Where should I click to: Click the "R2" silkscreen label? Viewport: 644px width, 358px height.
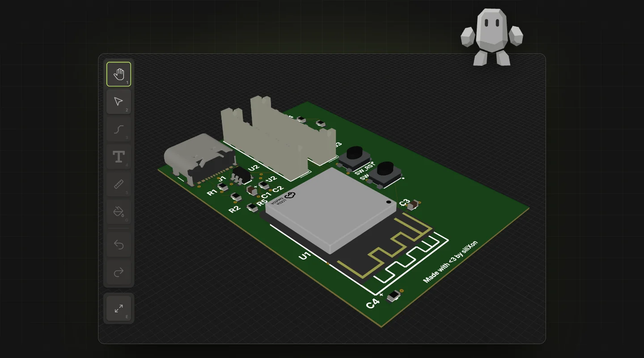click(234, 209)
